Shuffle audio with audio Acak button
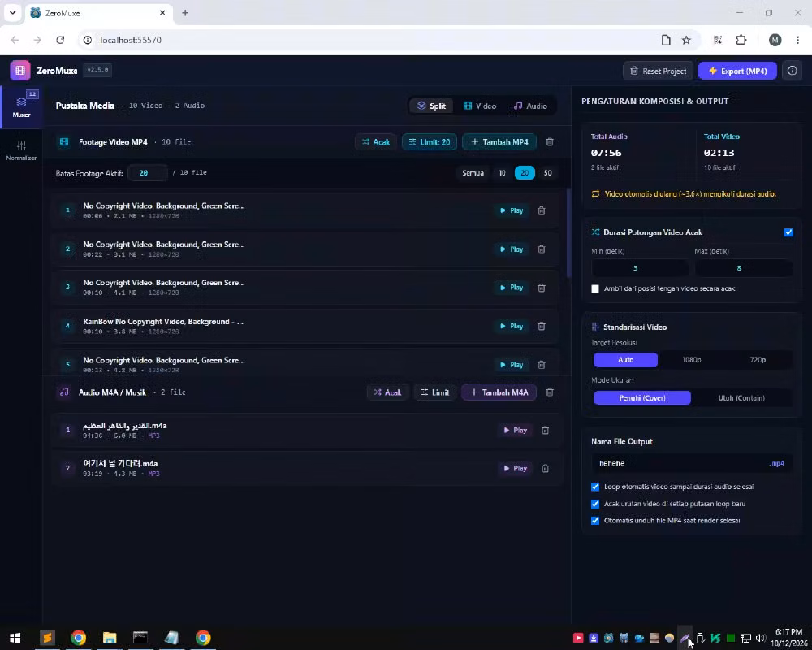 388,392
